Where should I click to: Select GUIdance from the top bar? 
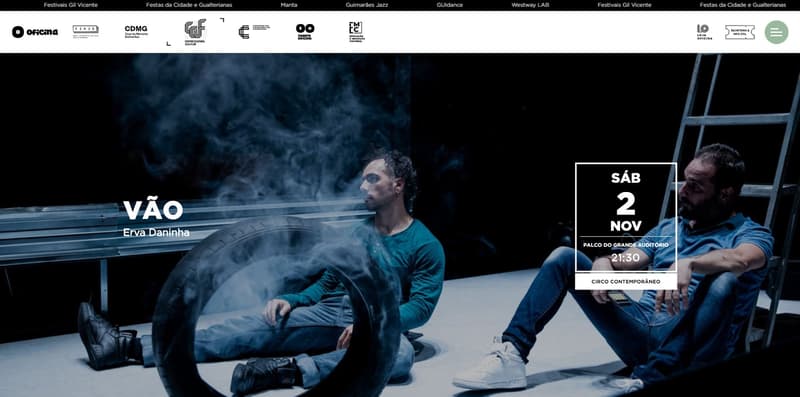449,5
